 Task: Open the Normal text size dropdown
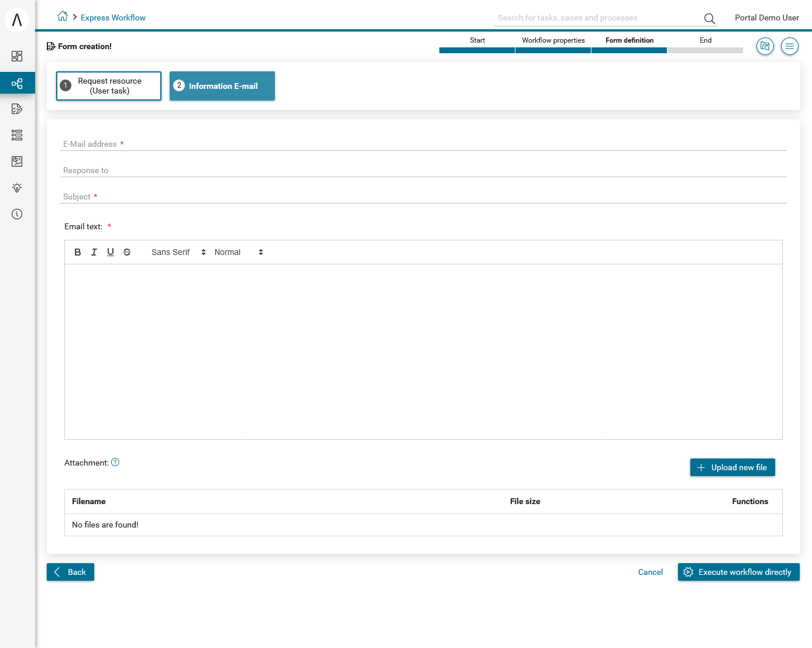coord(238,252)
